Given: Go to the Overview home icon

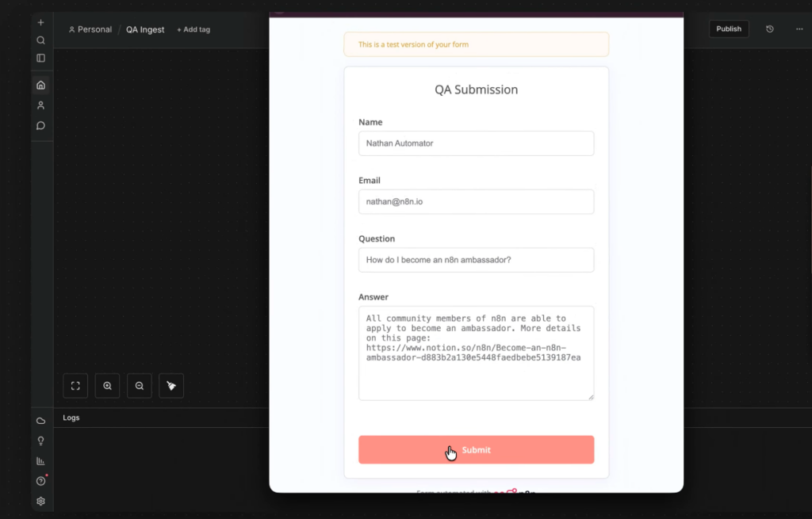Looking at the screenshot, I should 40,85.
